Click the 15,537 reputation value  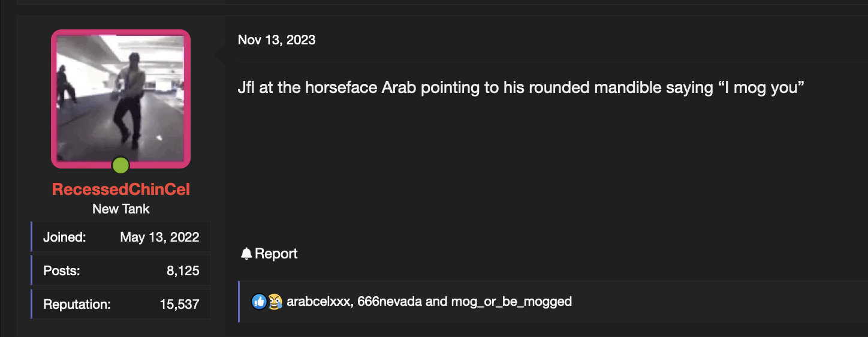coord(179,305)
